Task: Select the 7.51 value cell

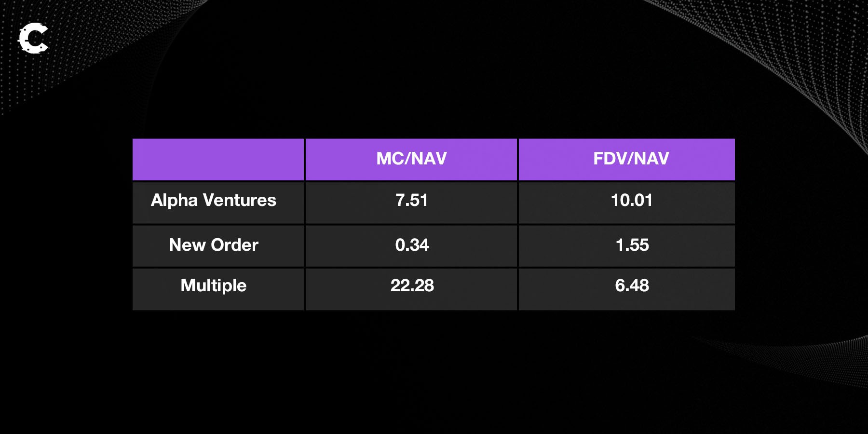Action: tap(411, 201)
